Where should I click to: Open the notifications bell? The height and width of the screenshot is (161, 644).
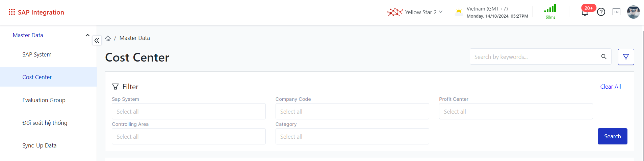coord(585,13)
